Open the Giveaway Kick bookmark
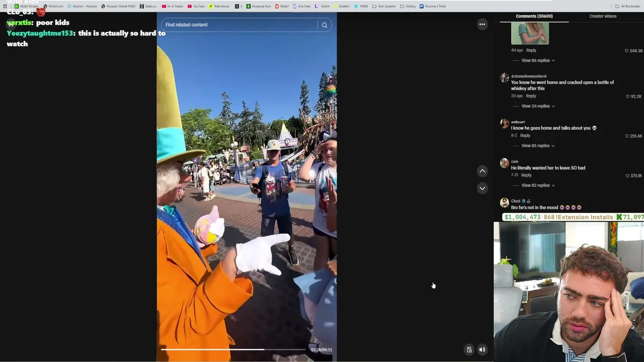The image size is (644, 362). coord(259,6)
